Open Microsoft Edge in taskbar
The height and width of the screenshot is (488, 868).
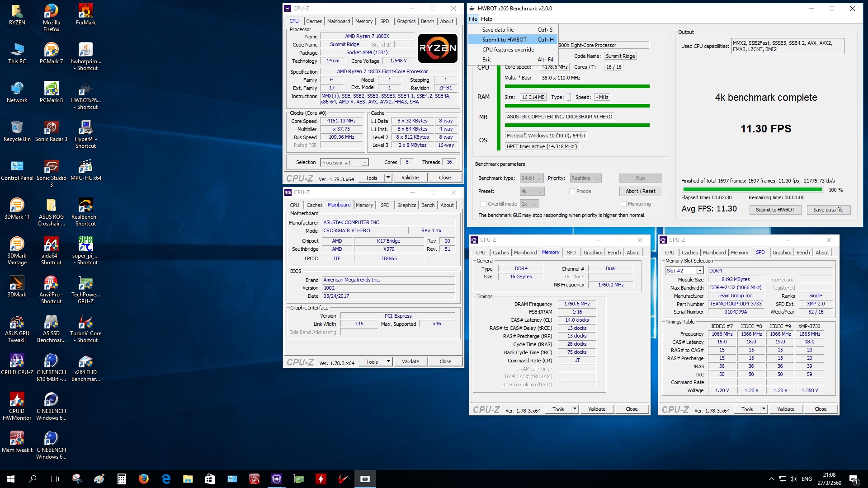tap(166, 479)
